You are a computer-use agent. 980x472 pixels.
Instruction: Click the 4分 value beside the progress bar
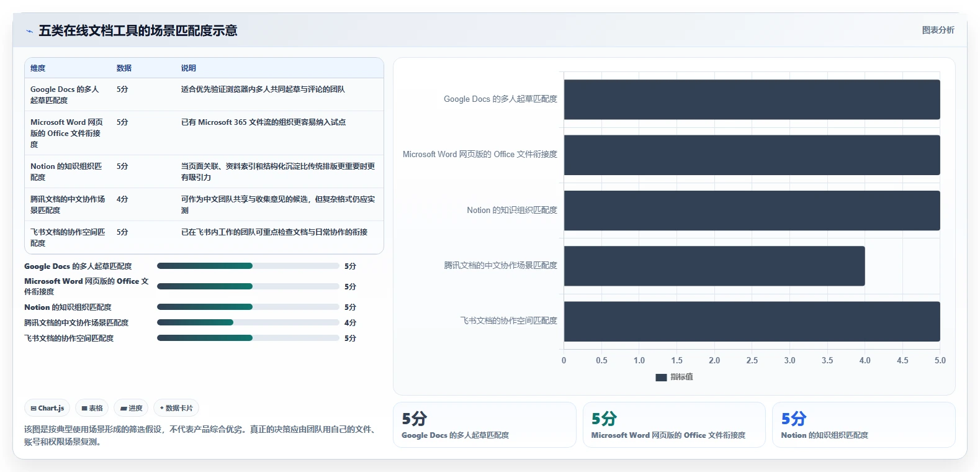click(350, 323)
